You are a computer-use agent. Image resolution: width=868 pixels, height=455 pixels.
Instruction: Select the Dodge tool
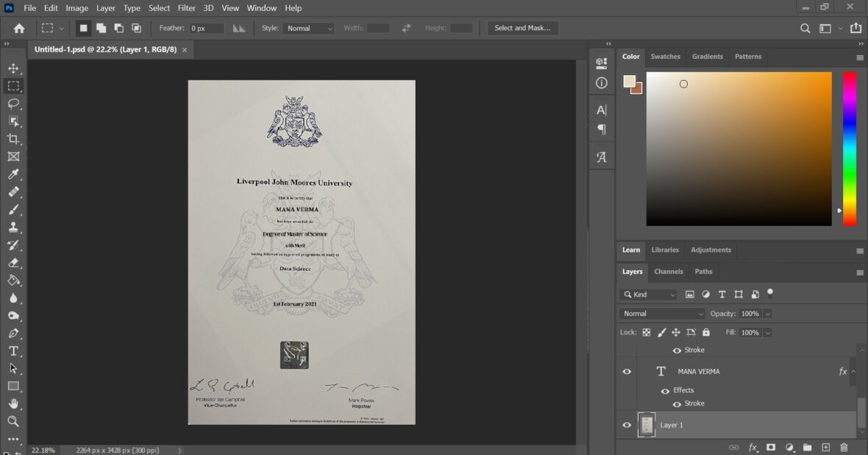click(13, 316)
